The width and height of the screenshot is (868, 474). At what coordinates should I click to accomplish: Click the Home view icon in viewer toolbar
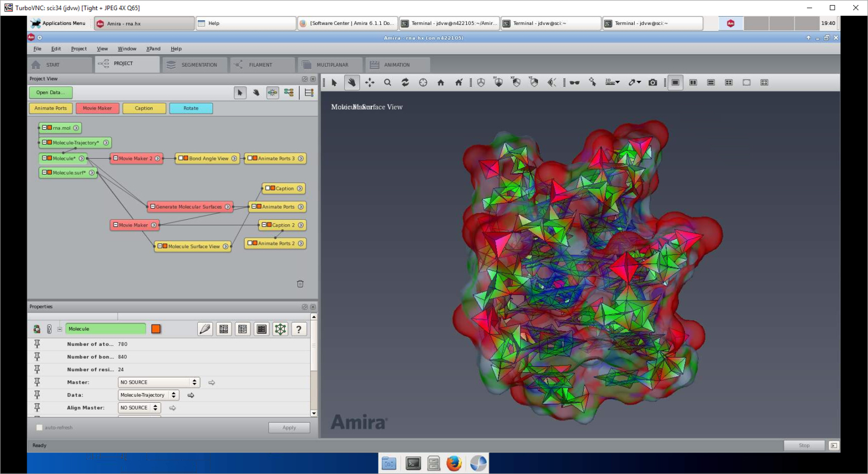click(440, 82)
